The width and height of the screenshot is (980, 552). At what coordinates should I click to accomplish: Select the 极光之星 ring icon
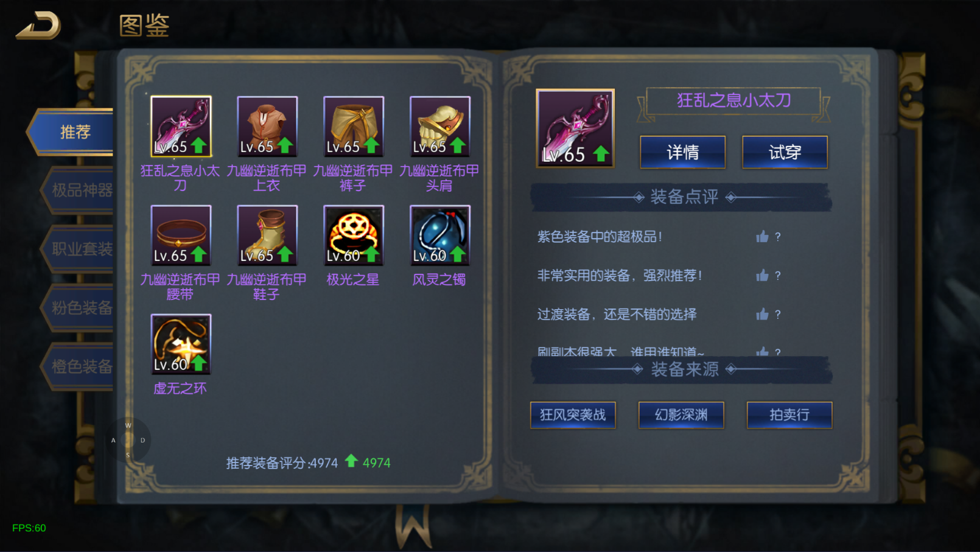(354, 235)
